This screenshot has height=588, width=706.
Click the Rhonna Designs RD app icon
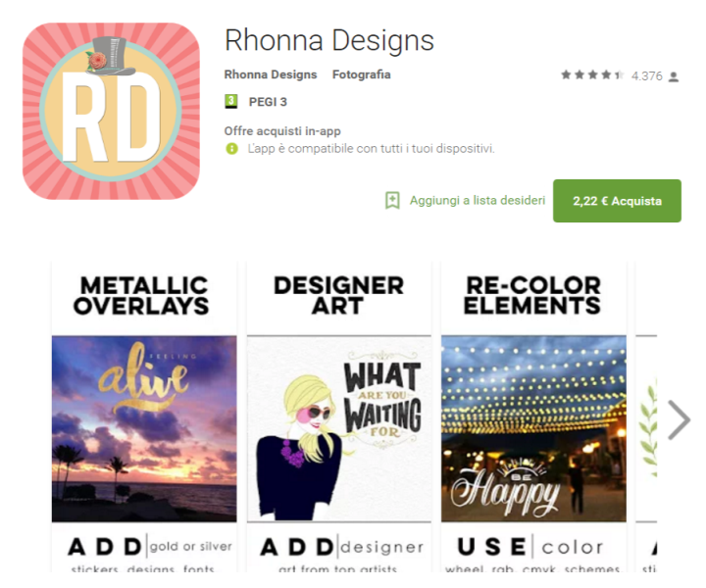pos(111,111)
